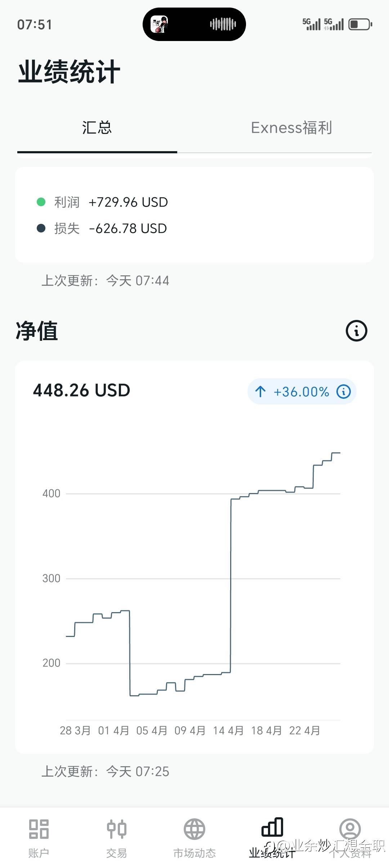
Task: Tap the 利润 +729.96 USD row
Action: click(x=111, y=202)
